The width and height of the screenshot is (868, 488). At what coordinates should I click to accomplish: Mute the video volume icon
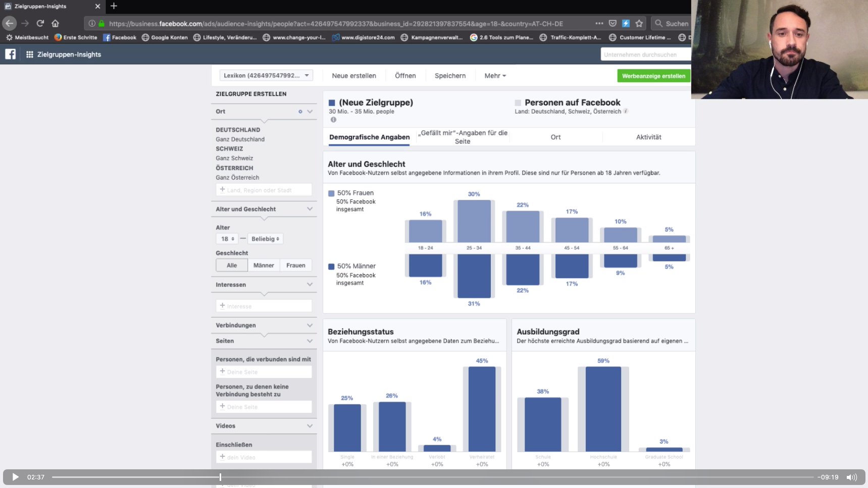coord(851,477)
